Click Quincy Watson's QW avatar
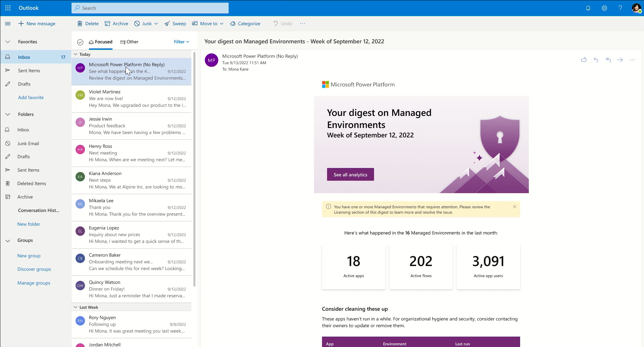Viewport: 644px width, 347px height. pos(80,286)
